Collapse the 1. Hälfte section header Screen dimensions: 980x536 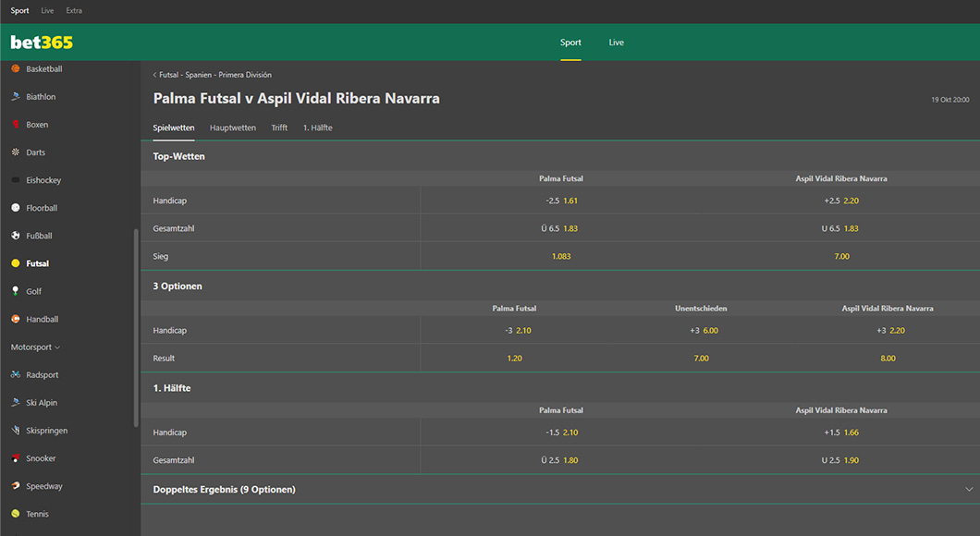tap(560, 388)
